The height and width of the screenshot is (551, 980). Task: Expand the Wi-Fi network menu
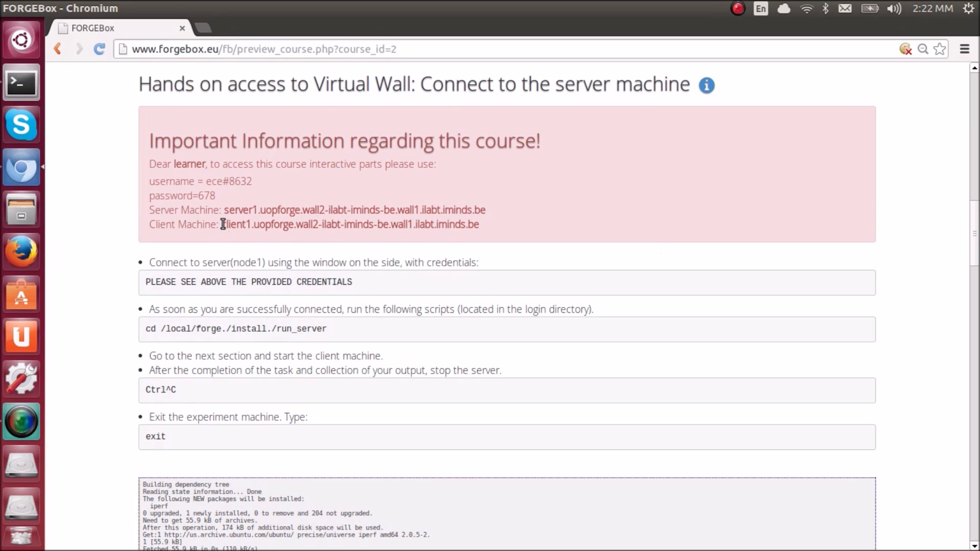click(x=806, y=9)
